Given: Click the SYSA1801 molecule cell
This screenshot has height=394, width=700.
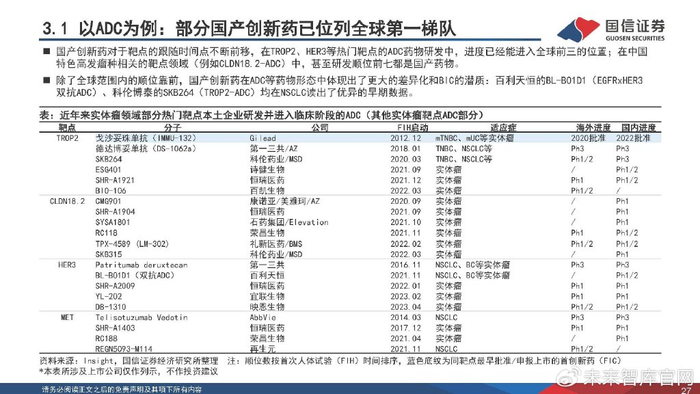Looking at the screenshot, I should 112,222.
